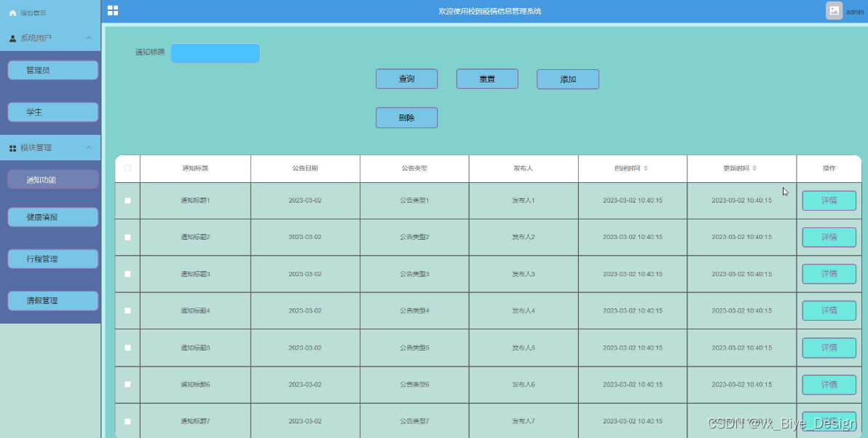The image size is (868, 438).
Task: Click the 发布人3 cell
Action: pyautogui.click(x=523, y=274)
